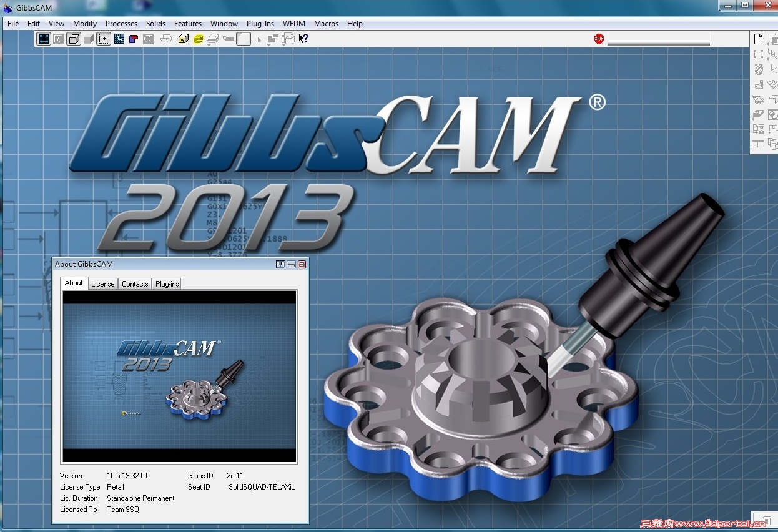This screenshot has width=778, height=532.
Task: Click Gibbs ID value '2cf11'
Action: [235, 476]
